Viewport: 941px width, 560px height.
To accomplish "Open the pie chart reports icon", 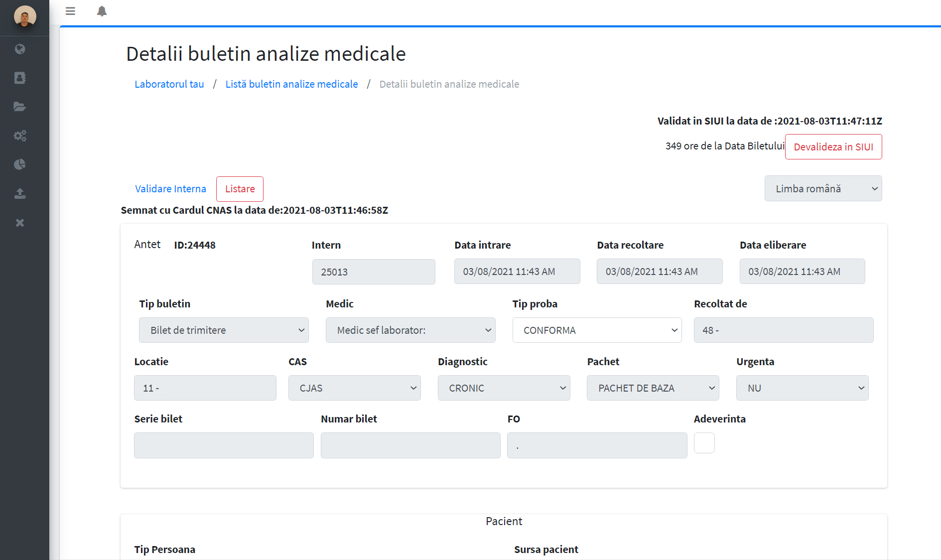I will click(x=20, y=164).
